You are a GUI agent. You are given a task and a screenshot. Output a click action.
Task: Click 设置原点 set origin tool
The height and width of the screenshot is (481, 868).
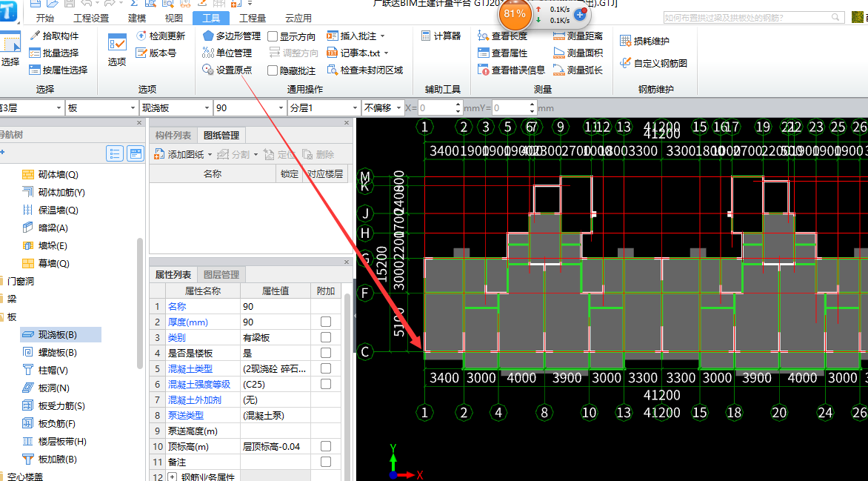227,70
